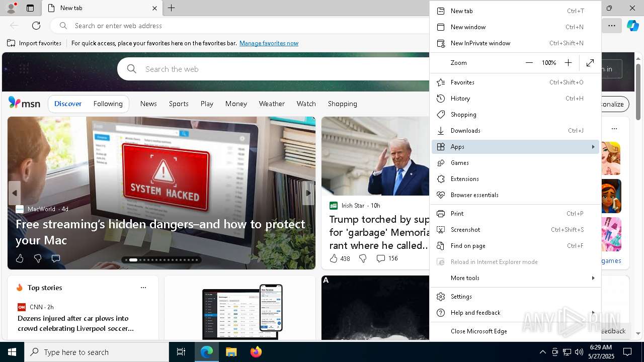The width and height of the screenshot is (644, 362).
Task: Click the Windows Start button
Action: pyautogui.click(x=12, y=352)
